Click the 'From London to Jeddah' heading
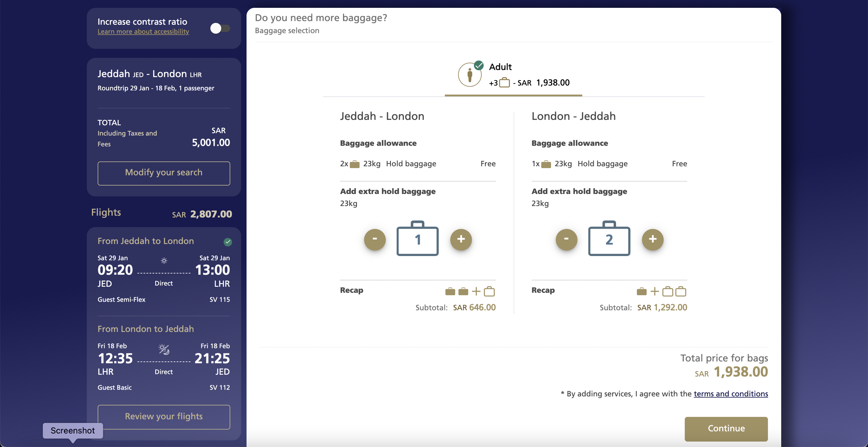868x447 pixels. 146,329
